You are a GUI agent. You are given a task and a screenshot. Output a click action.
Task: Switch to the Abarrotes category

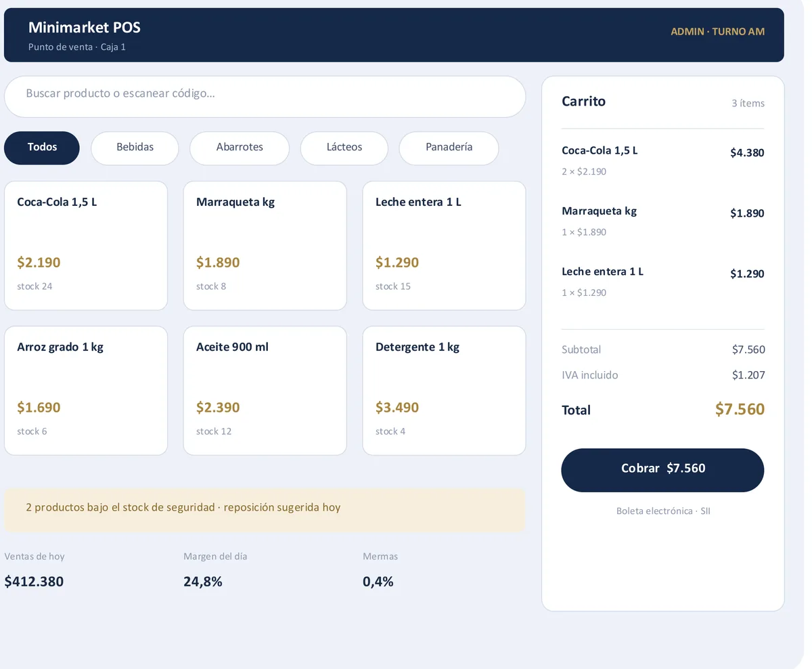(240, 148)
